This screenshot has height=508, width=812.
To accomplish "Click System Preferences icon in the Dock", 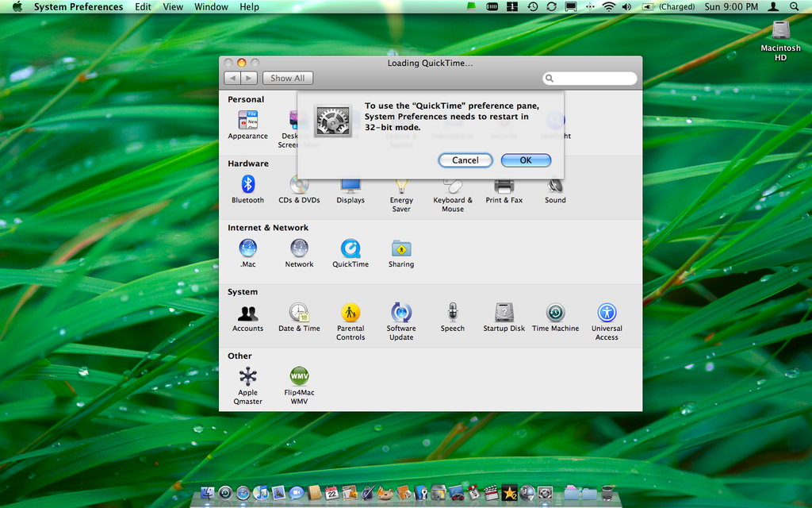I will [x=545, y=492].
